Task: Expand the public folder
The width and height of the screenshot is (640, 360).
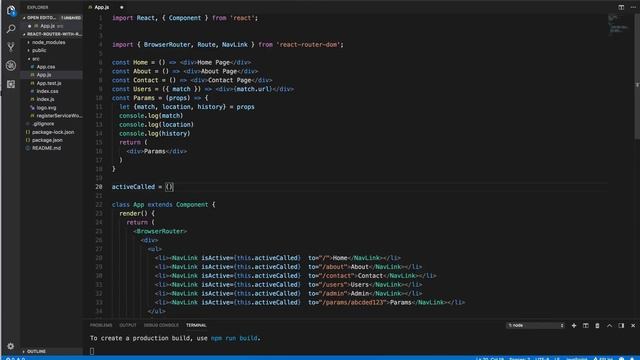Action: pos(39,50)
